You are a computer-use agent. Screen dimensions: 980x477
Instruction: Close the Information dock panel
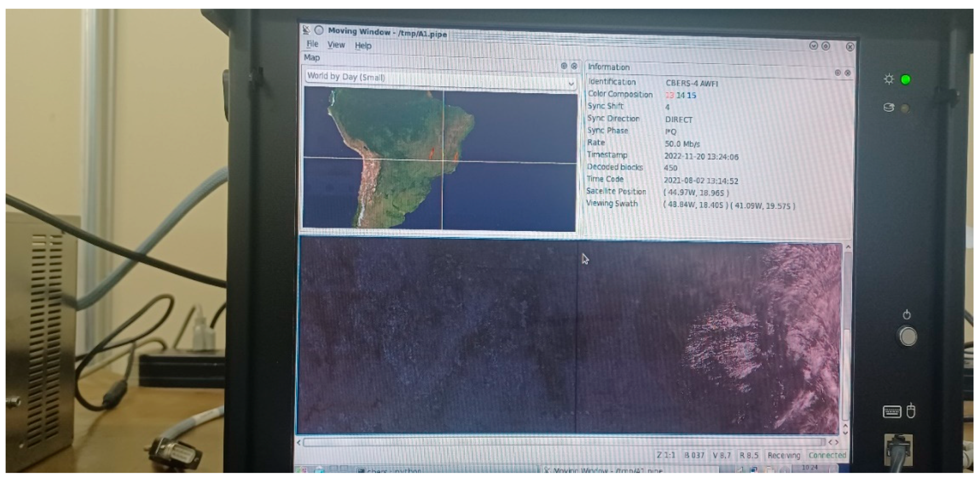click(848, 73)
